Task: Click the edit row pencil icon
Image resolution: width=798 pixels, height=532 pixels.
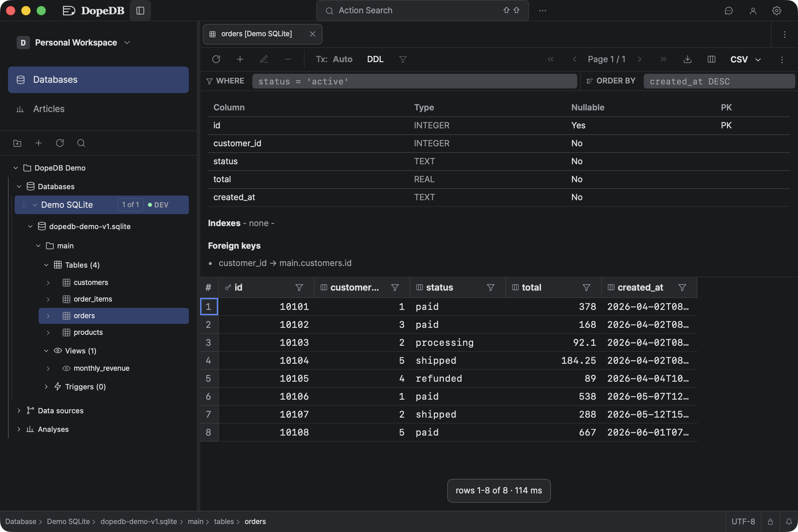Action: [x=264, y=60]
